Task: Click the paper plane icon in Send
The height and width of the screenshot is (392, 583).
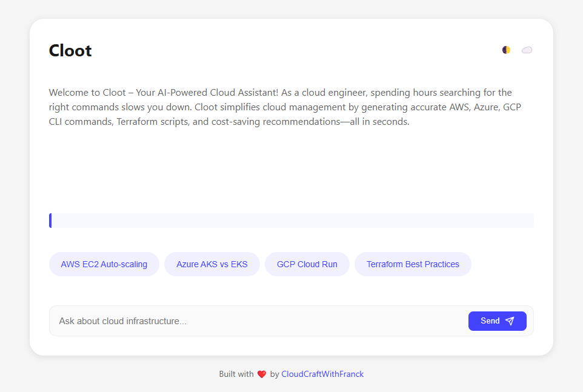Action: pyautogui.click(x=510, y=321)
